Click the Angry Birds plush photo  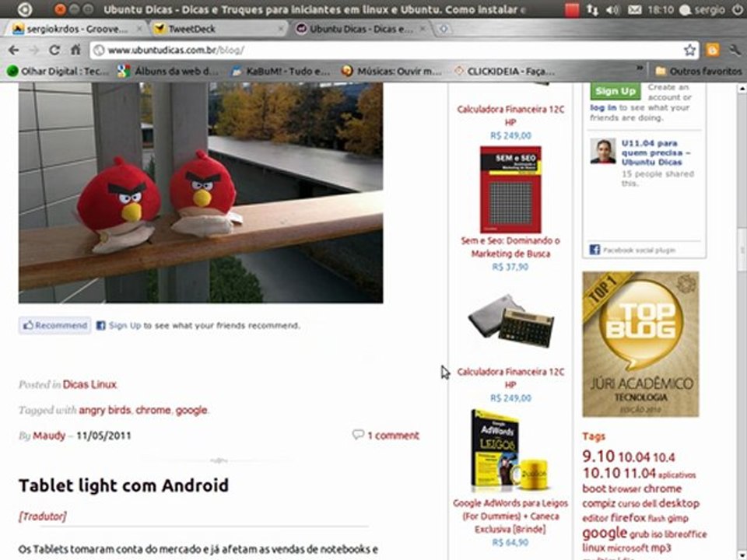[201, 192]
